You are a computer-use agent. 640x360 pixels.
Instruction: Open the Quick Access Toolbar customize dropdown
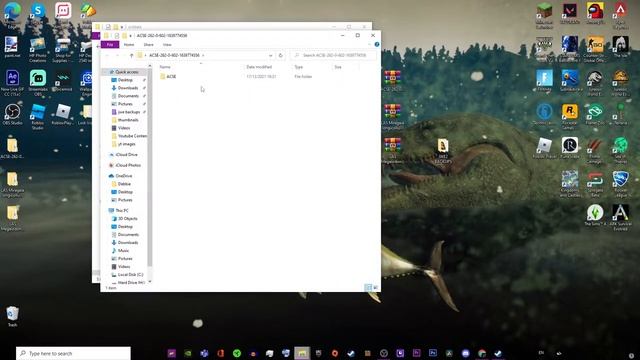(131, 36)
